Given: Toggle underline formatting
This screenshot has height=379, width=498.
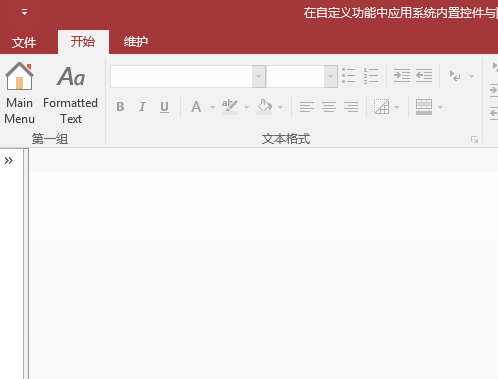Looking at the screenshot, I should (x=164, y=107).
